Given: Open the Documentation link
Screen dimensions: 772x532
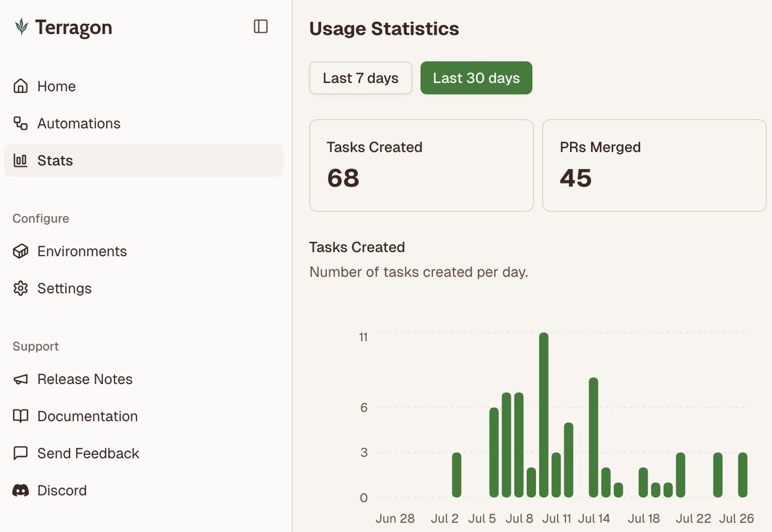Looking at the screenshot, I should 143,416.
